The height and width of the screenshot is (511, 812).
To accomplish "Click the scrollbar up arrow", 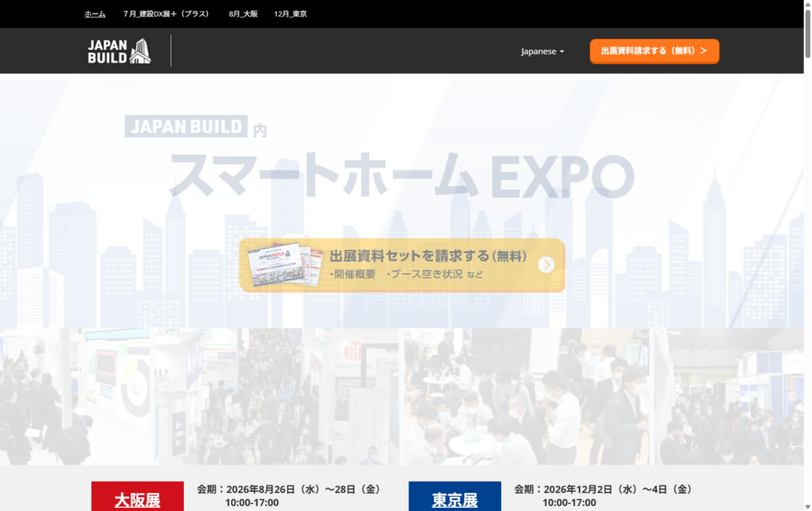I will click(806, 6).
